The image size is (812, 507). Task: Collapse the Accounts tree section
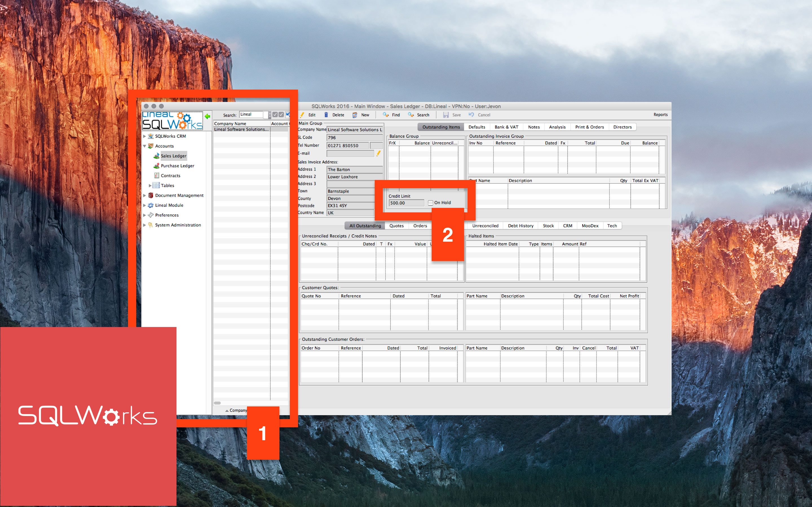point(145,146)
